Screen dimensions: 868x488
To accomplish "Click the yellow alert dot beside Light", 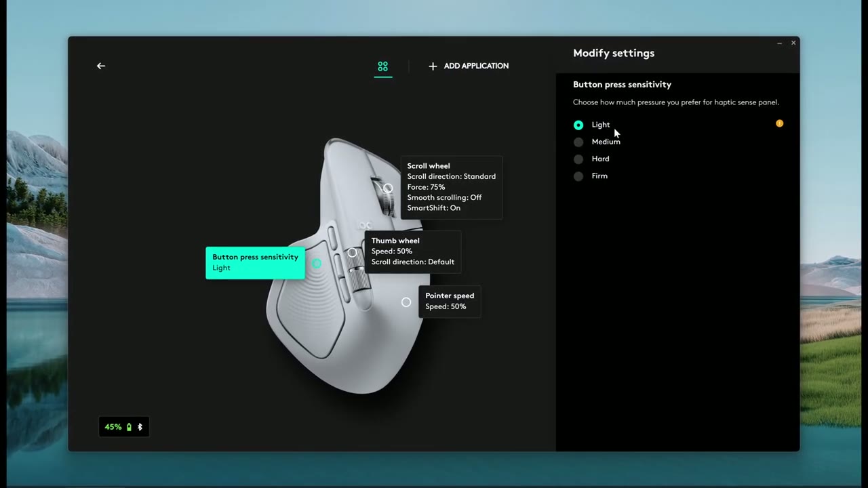I will [779, 123].
